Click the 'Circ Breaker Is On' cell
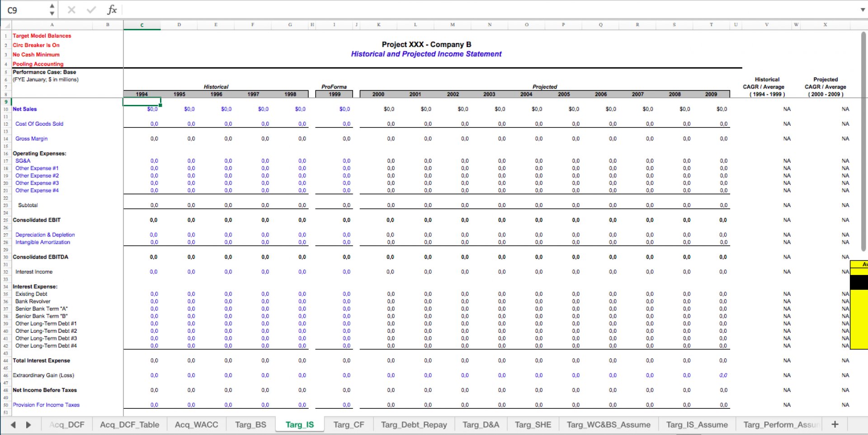Viewport: 868px width, 435px height. point(36,45)
